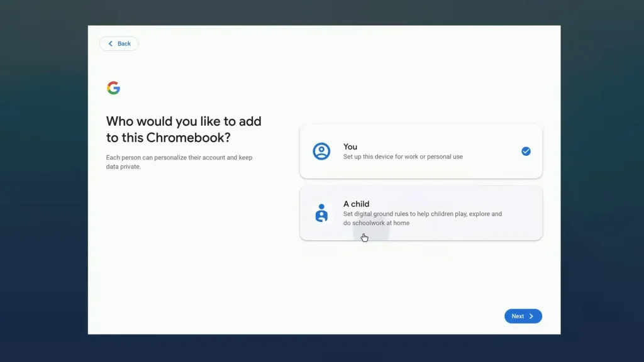This screenshot has height=362, width=644.
Task: Click the data privacy description text
Action: tap(179, 162)
